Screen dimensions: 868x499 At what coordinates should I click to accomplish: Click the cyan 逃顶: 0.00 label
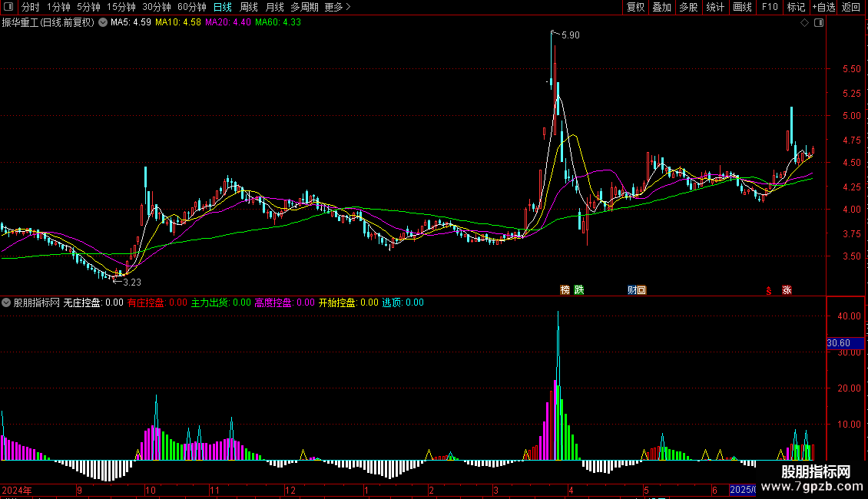(x=403, y=302)
